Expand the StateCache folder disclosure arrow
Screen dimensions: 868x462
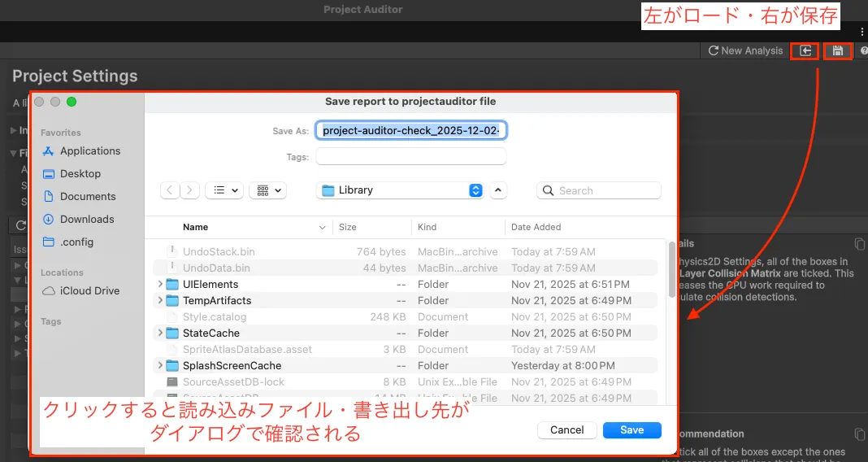[159, 333]
